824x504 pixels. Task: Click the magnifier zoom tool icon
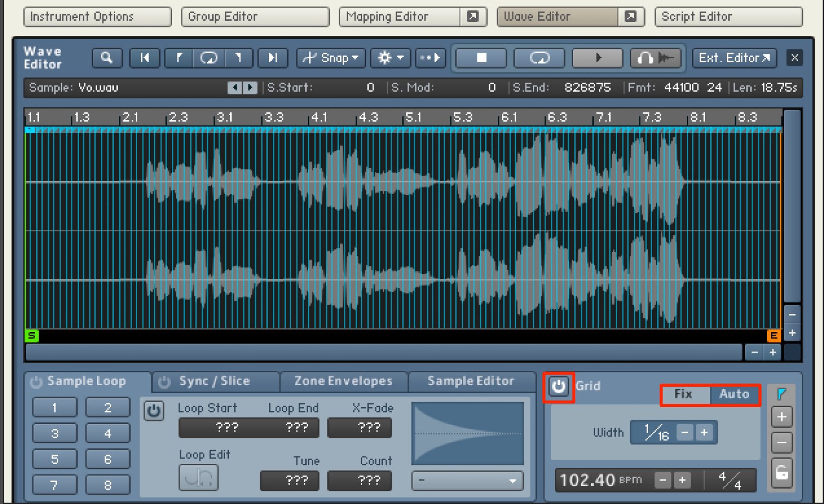pos(107,58)
